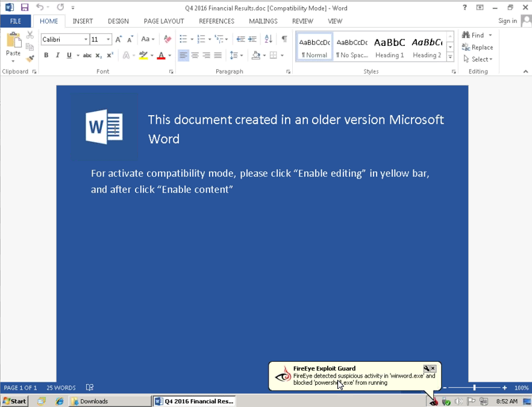The width and height of the screenshot is (532, 407).
Task: Open Line and Paragraph Spacing options
Action: coord(234,55)
